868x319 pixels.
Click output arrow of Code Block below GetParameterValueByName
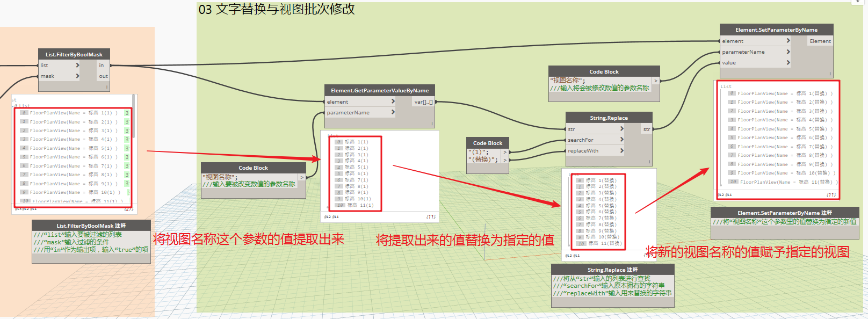click(x=302, y=177)
